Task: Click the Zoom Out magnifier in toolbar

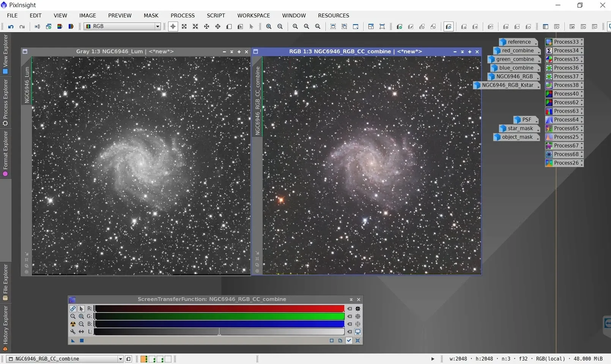Action: 280,27
